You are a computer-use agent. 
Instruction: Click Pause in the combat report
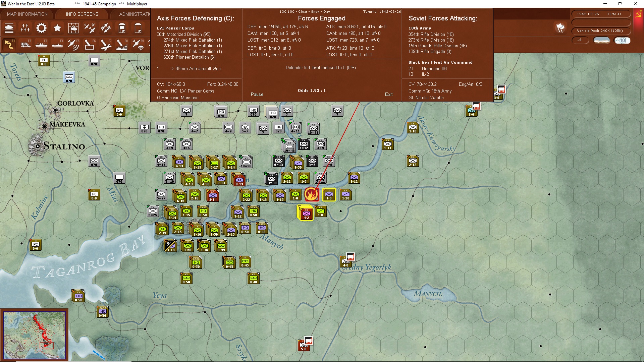coord(257,94)
